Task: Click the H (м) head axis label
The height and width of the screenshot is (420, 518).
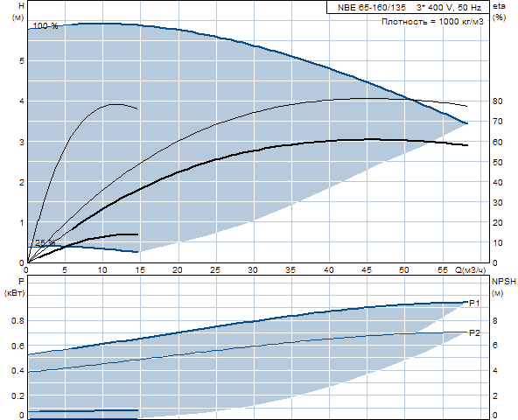Action: (x=17, y=12)
